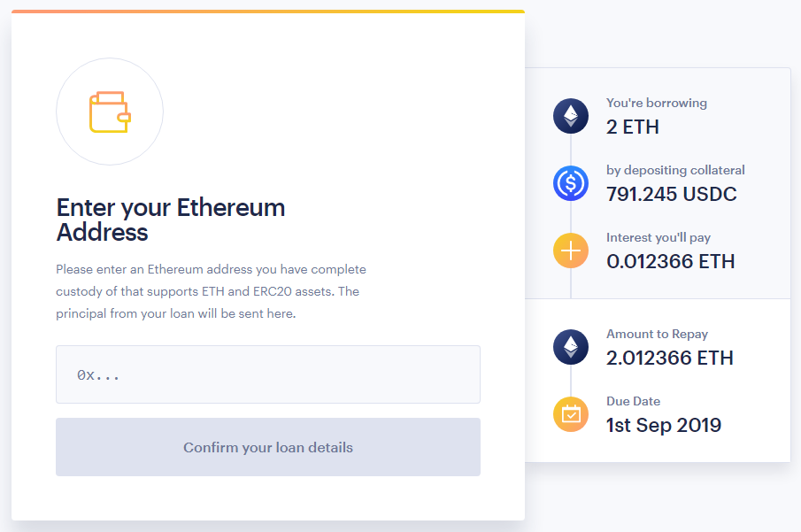Click the orange plus interest icon

click(x=571, y=251)
